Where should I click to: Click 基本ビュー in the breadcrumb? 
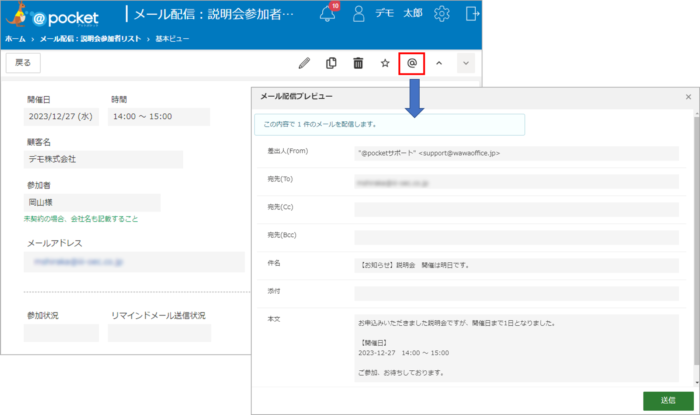172,39
